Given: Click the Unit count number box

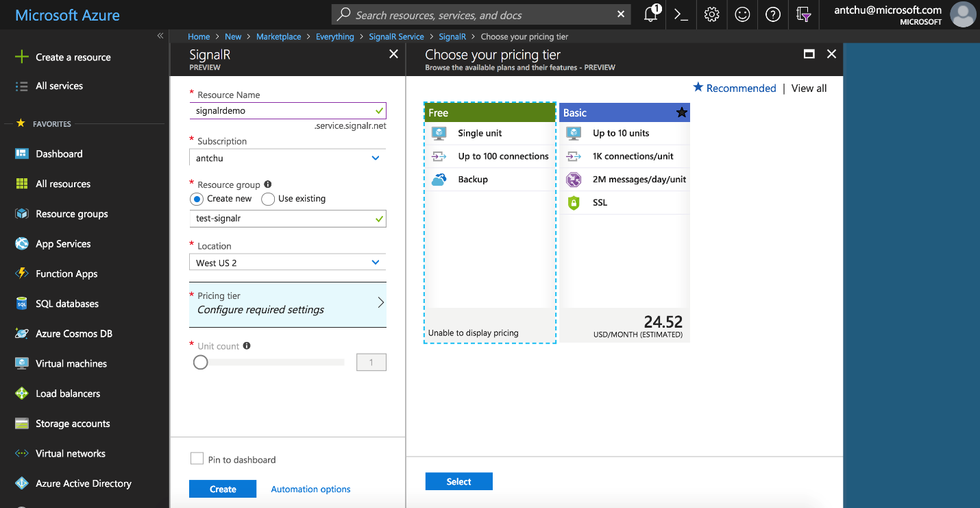Looking at the screenshot, I should 371,362.
